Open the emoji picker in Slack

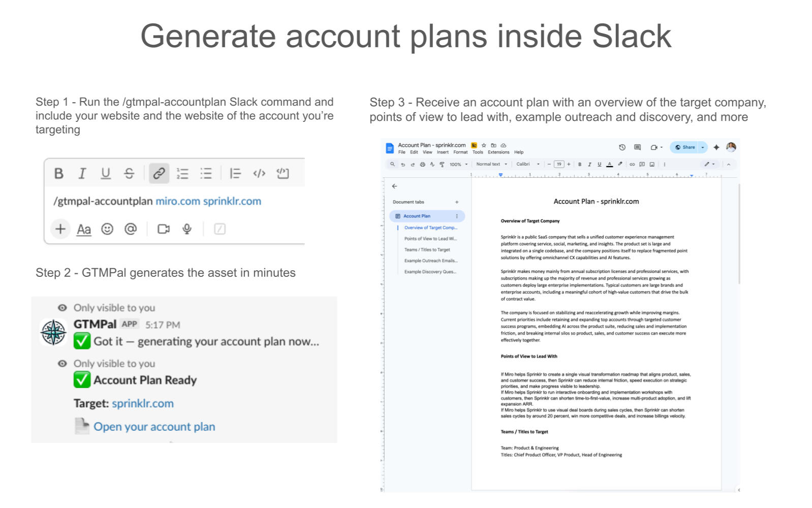[107, 229]
